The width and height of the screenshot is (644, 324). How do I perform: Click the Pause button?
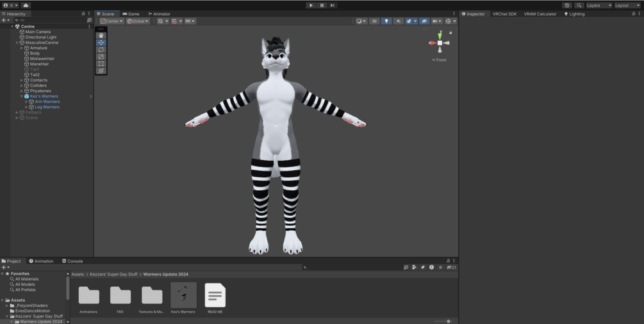[x=322, y=5]
